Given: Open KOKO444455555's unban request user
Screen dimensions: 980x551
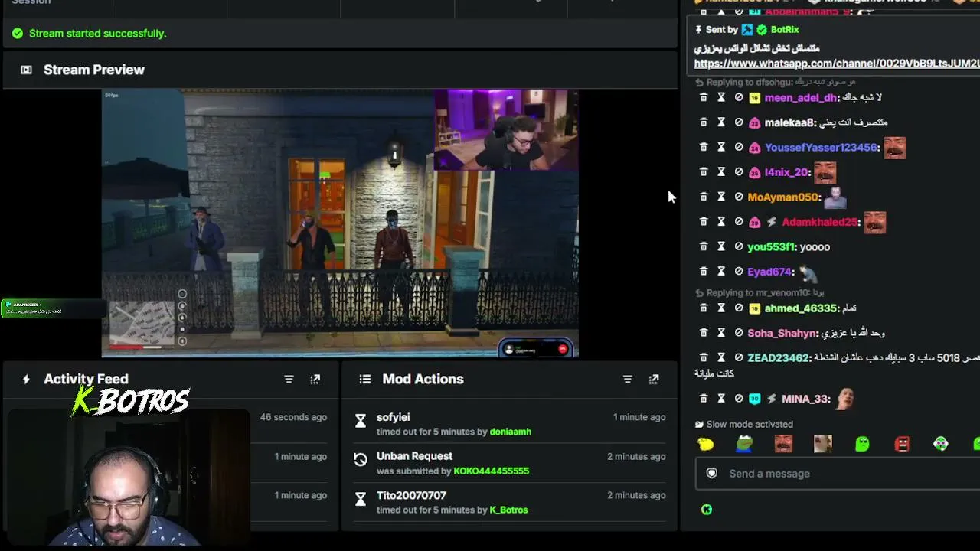Looking at the screenshot, I should (x=492, y=471).
